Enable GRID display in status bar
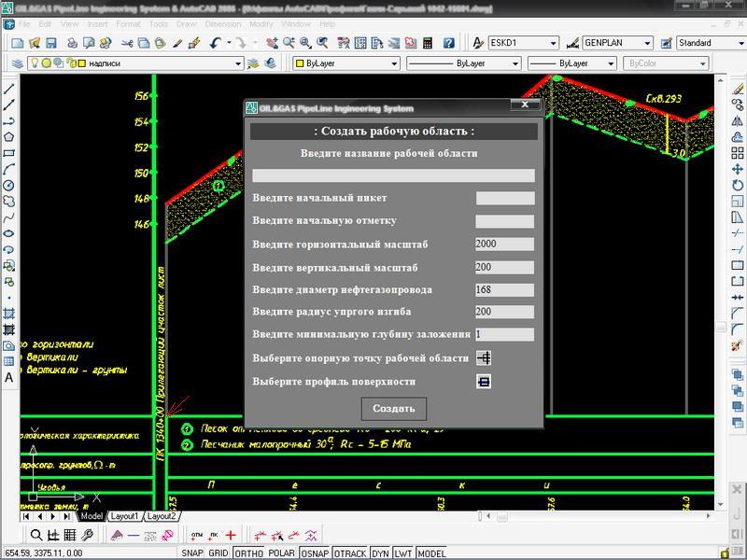The width and height of the screenshot is (747, 560). pos(218,553)
